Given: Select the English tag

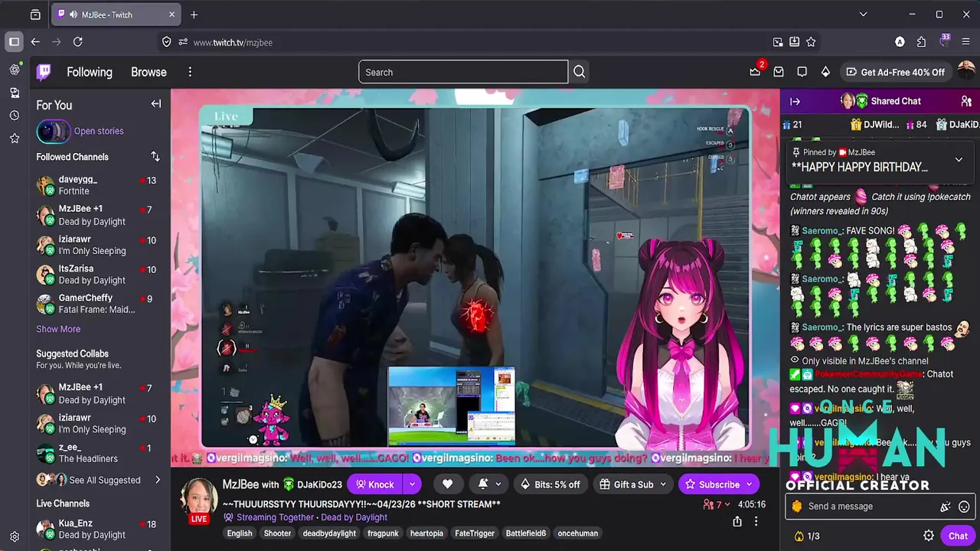Looking at the screenshot, I should [240, 533].
